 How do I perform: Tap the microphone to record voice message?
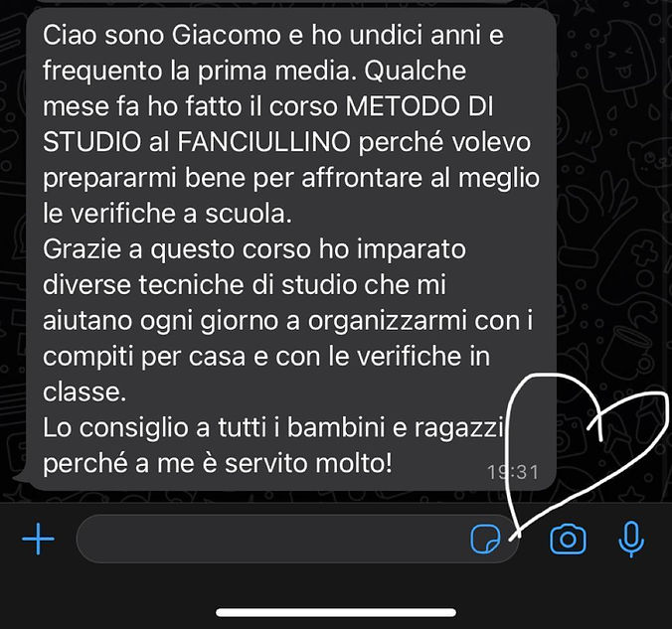[x=631, y=540]
